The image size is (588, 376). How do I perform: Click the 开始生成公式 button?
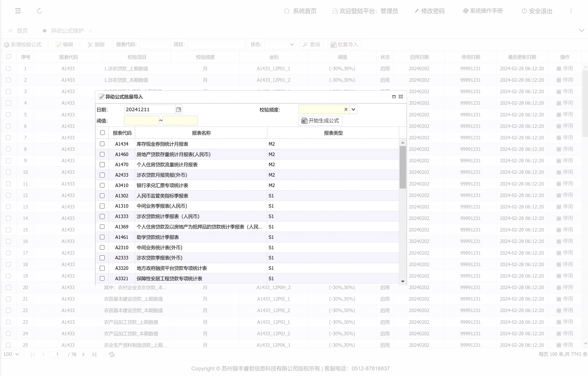(x=320, y=121)
